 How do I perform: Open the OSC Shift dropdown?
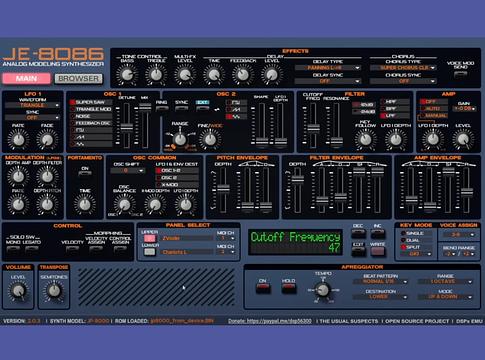(x=128, y=170)
